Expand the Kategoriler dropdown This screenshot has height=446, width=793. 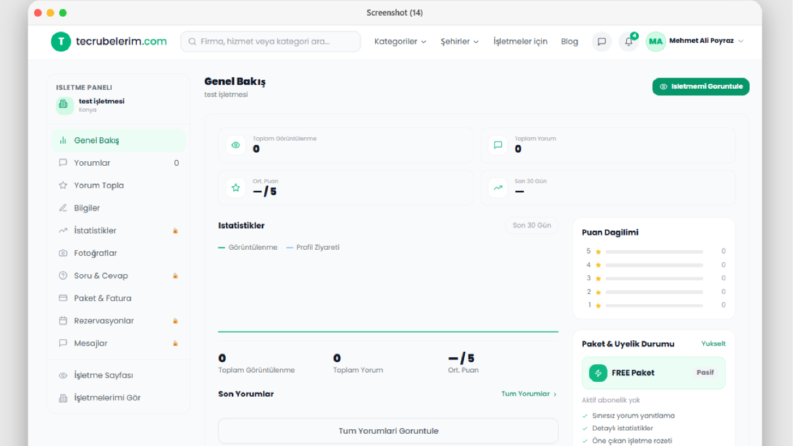(400, 41)
